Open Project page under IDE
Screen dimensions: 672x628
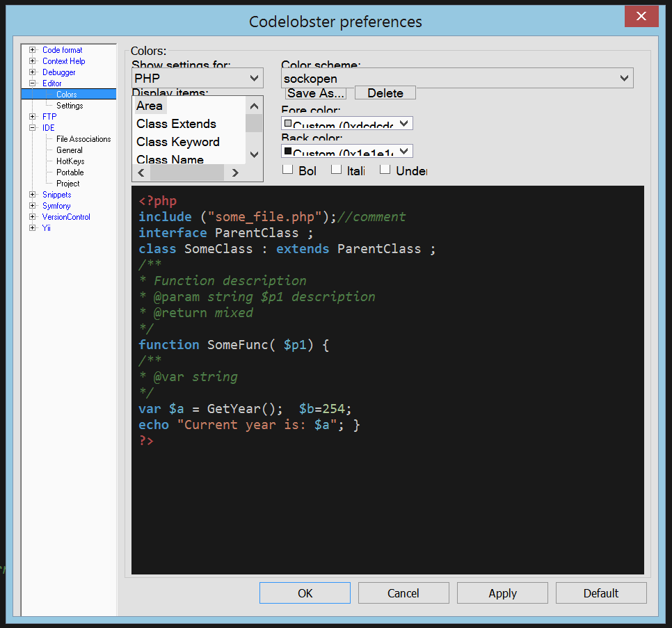67,184
